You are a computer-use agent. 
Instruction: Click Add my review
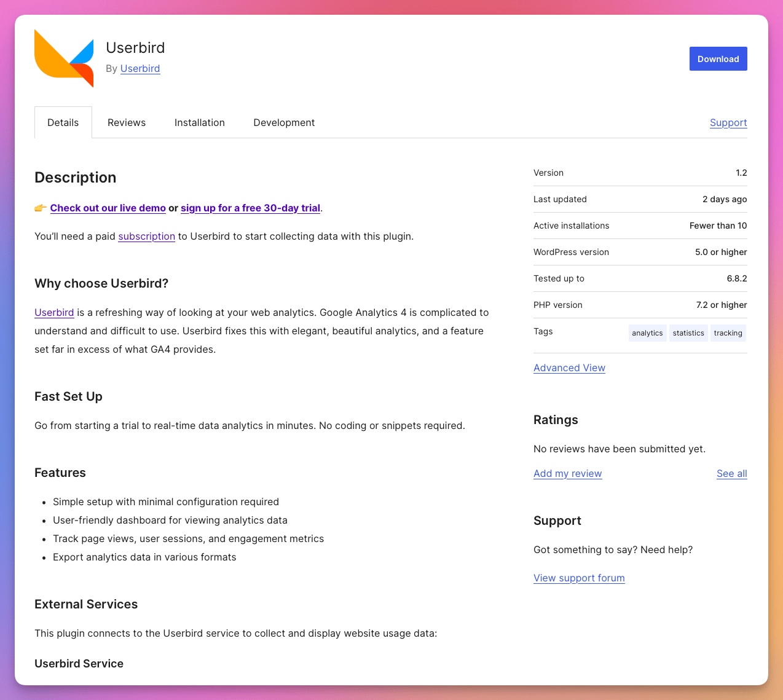(x=567, y=473)
